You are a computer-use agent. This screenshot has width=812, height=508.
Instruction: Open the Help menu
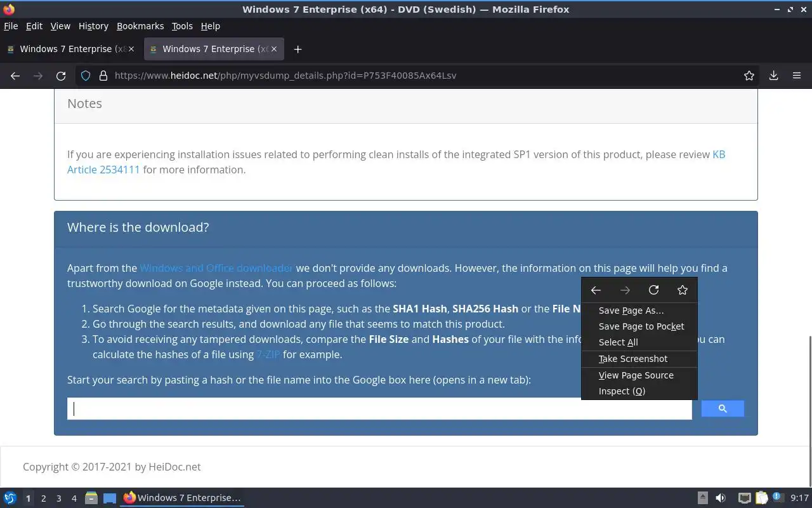[x=211, y=26]
